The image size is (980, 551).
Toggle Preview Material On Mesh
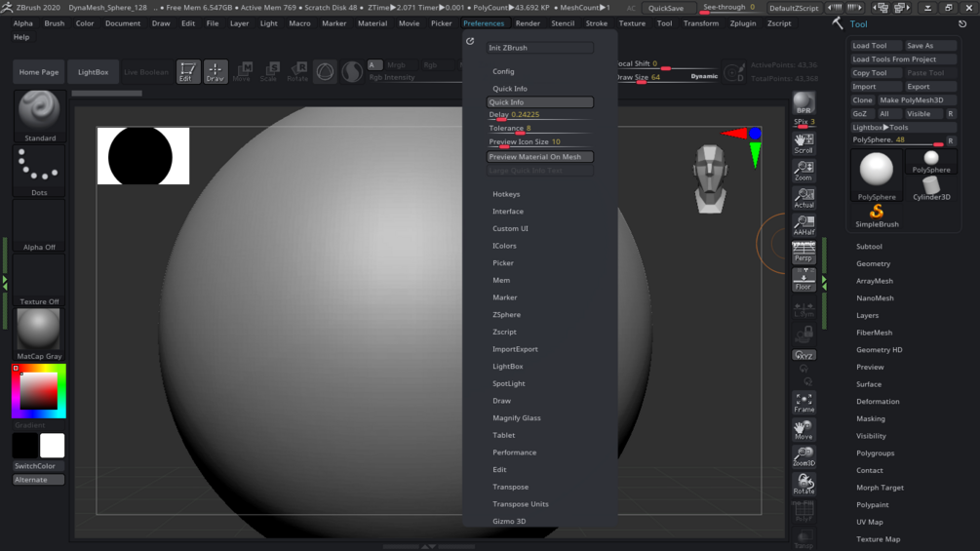[x=540, y=157]
